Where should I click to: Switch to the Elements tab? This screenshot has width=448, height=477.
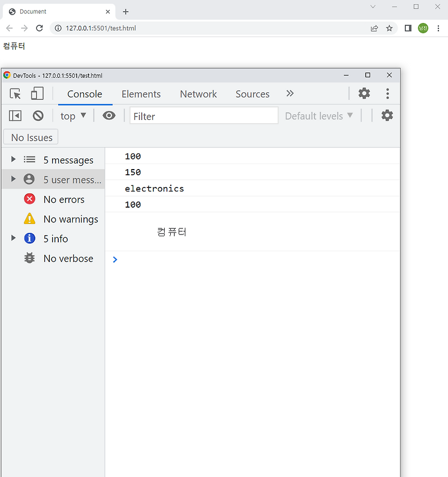[141, 94]
